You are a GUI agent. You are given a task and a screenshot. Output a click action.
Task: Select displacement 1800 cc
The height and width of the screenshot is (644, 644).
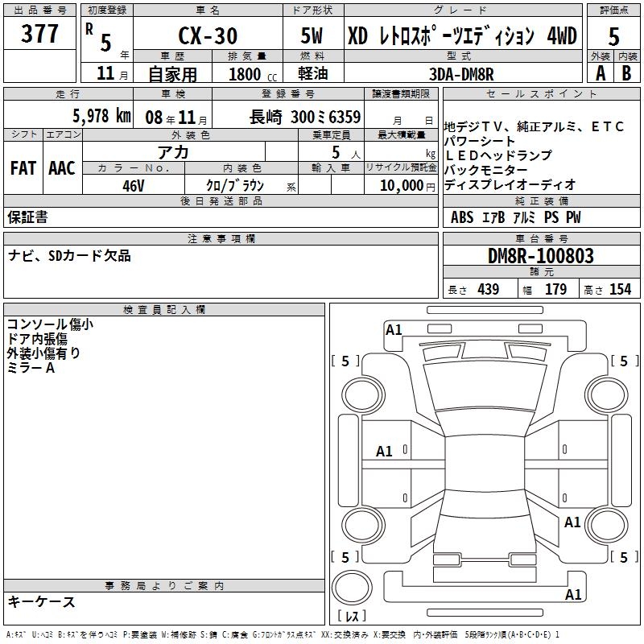pyautogui.click(x=253, y=74)
